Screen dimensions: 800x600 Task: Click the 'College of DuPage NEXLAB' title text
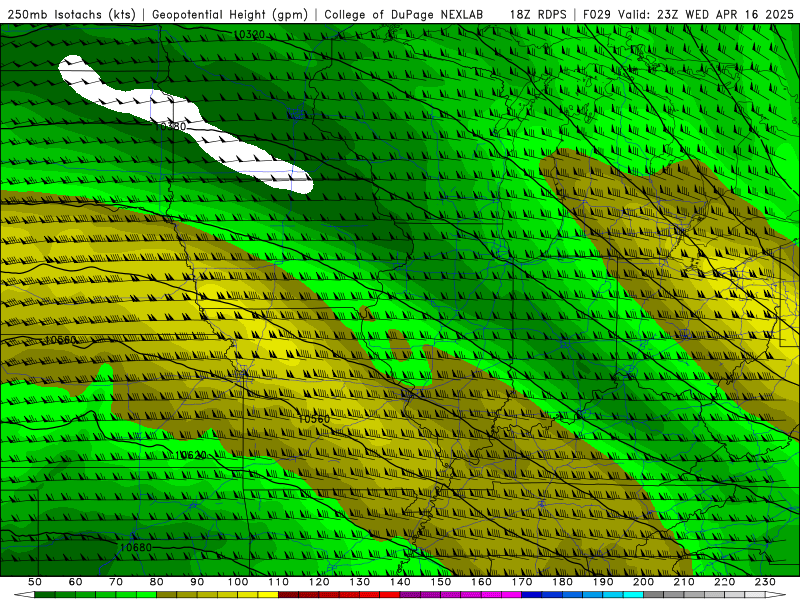(404, 14)
